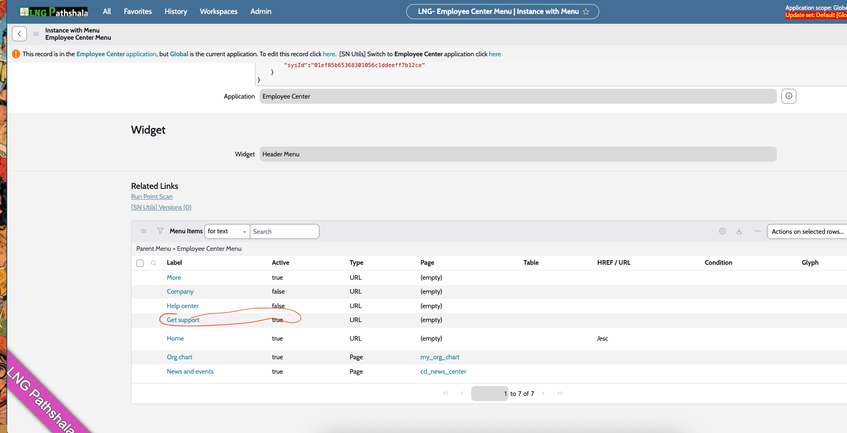Click the Global link in the banner
The width and height of the screenshot is (847, 433).
click(179, 54)
